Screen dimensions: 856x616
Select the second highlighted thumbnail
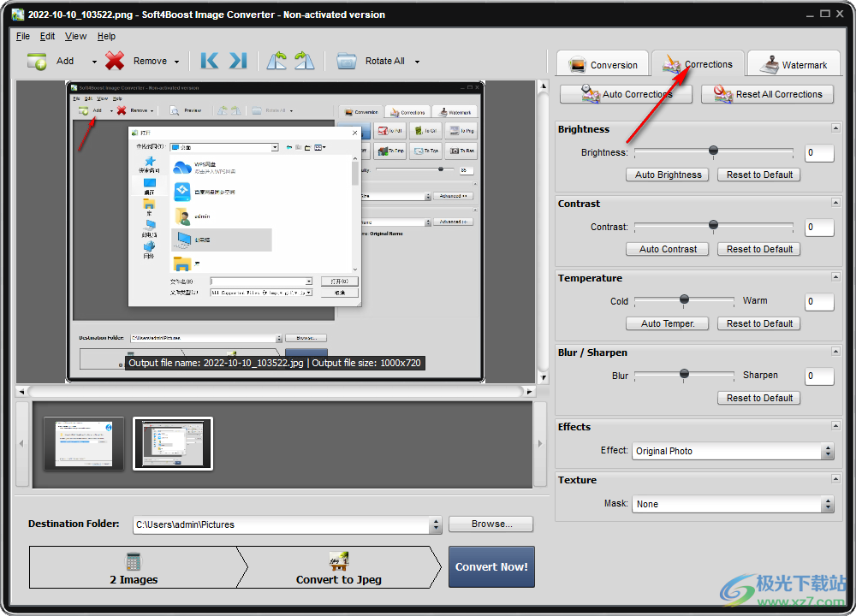173,443
